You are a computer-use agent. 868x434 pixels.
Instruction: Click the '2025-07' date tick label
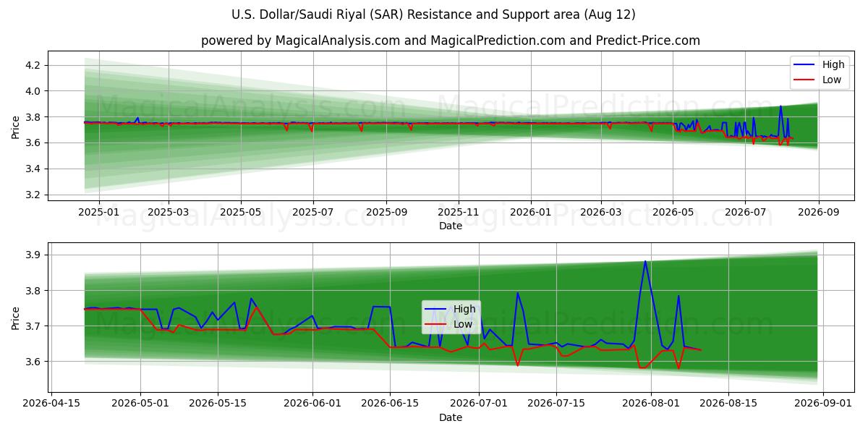point(312,213)
